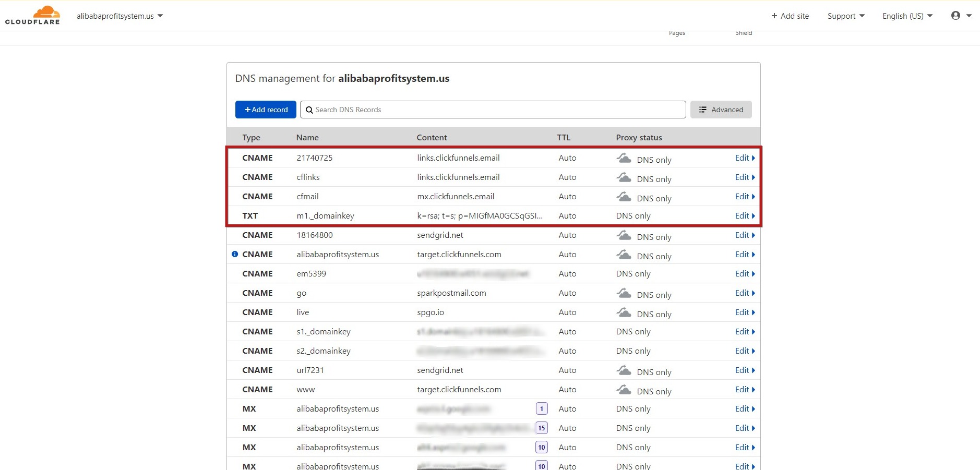Toggle proxy cloud for live record
Screen dimensions: 980x470
pyautogui.click(x=624, y=312)
